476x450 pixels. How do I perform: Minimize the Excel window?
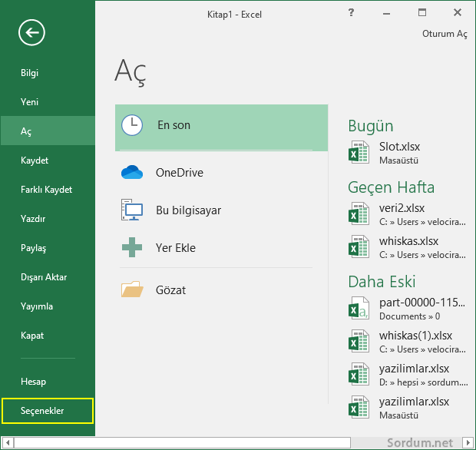386,13
